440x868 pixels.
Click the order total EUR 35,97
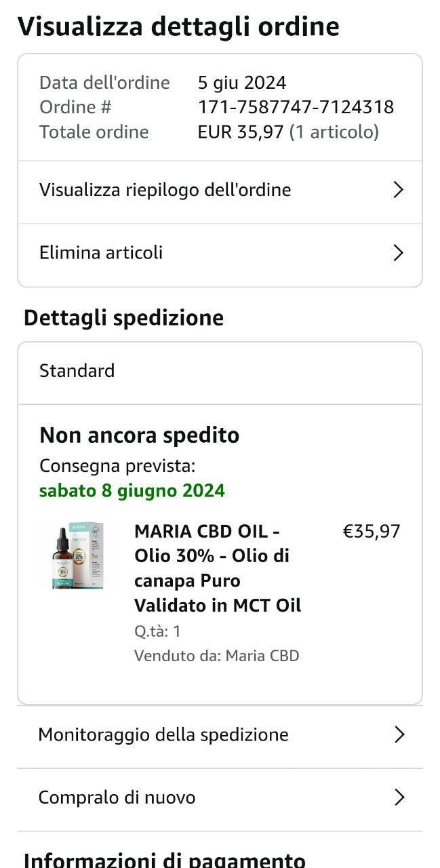[240, 132]
